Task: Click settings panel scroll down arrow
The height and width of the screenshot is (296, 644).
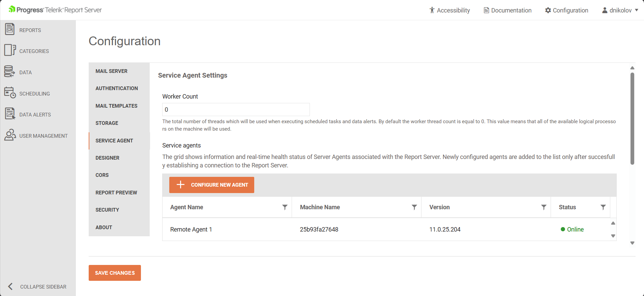Action: (x=632, y=243)
